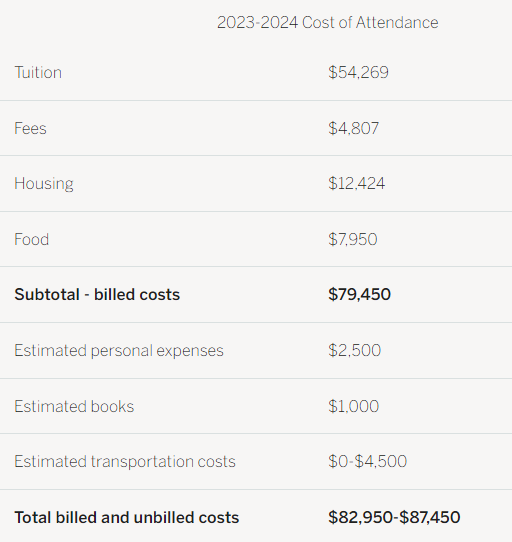512x542 pixels.
Task: Click the $0-$4,500 transportation amount
Action: (367, 461)
